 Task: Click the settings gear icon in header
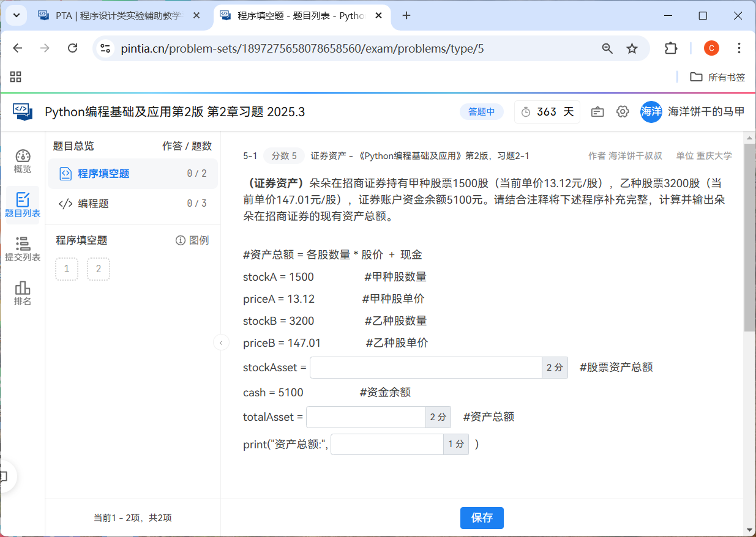click(x=623, y=112)
